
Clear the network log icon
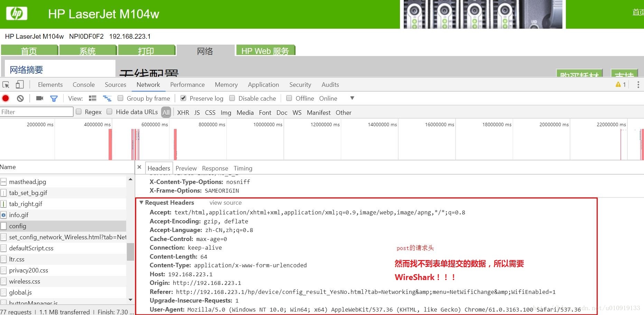pos(20,98)
